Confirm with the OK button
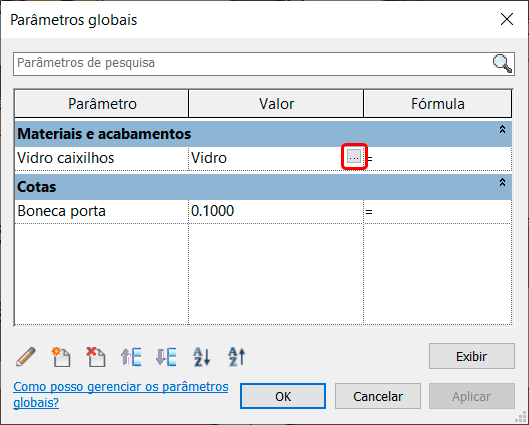Screen dimensions: 529x425 (283, 396)
